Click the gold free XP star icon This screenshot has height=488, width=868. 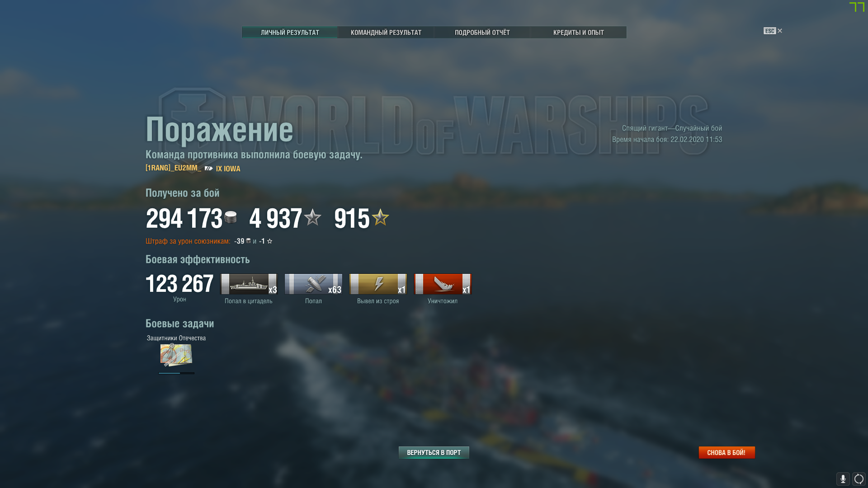click(x=380, y=217)
